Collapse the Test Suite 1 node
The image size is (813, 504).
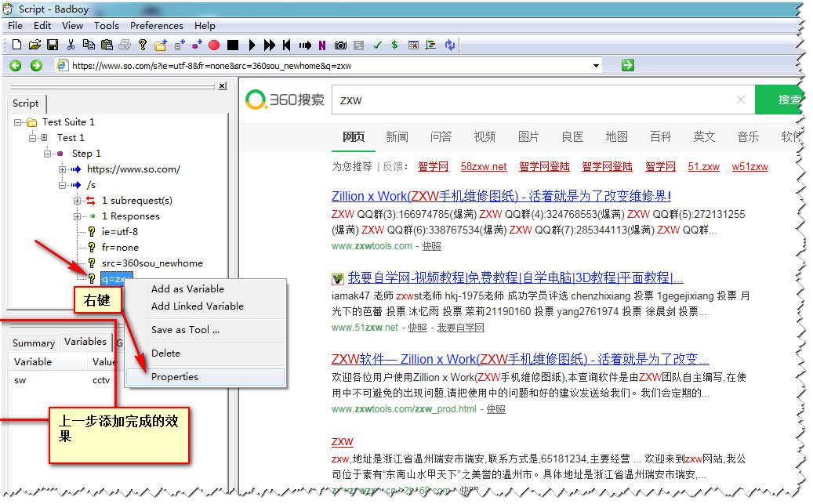click(17, 122)
